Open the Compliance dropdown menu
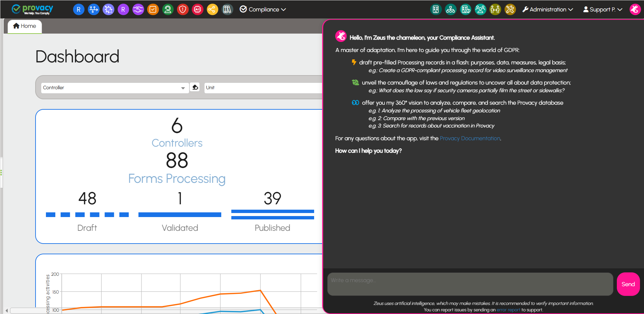The image size is (644, 314). (263, 9)
